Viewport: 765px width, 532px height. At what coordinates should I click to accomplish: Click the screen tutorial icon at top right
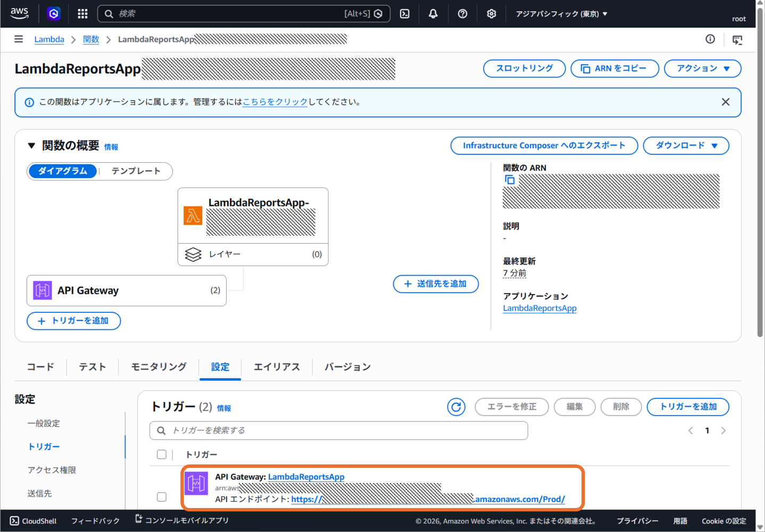pos(737,39)
